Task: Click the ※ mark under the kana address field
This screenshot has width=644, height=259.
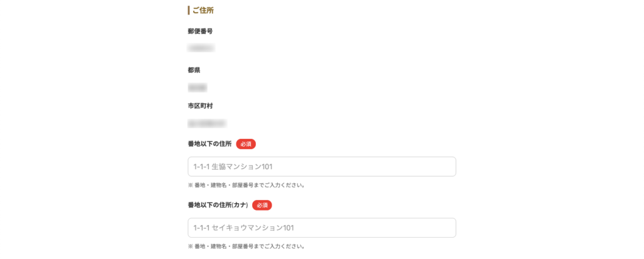Action: click(191, 246)
